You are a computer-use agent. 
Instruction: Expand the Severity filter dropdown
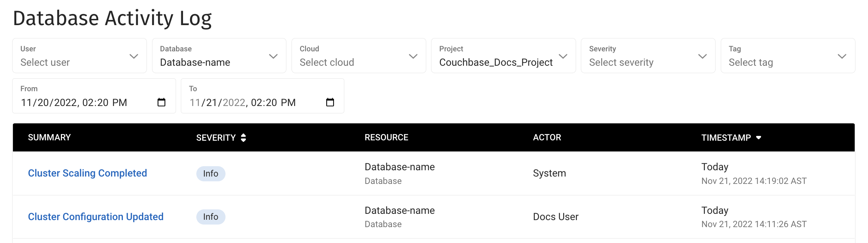(x=648, y=56)
